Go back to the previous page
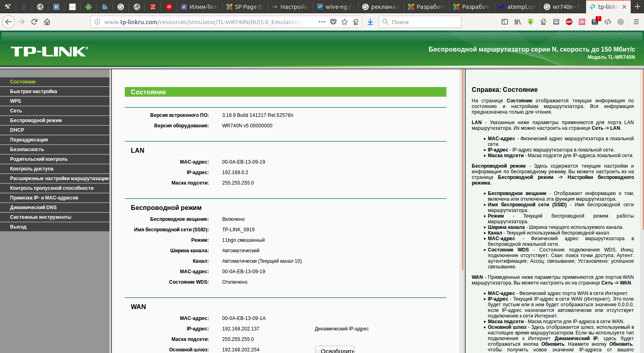Image resolution: width=644 pixels, height=353 pixels. click(9, 22)
